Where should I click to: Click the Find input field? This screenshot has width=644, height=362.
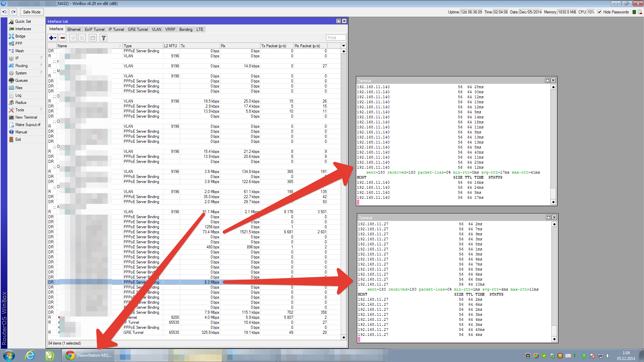[x=336, y=38]
